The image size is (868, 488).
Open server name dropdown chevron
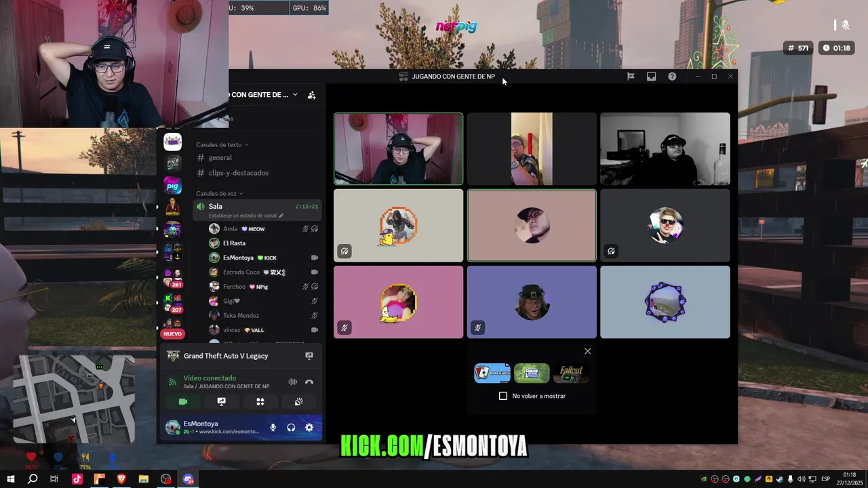[295, 95]
